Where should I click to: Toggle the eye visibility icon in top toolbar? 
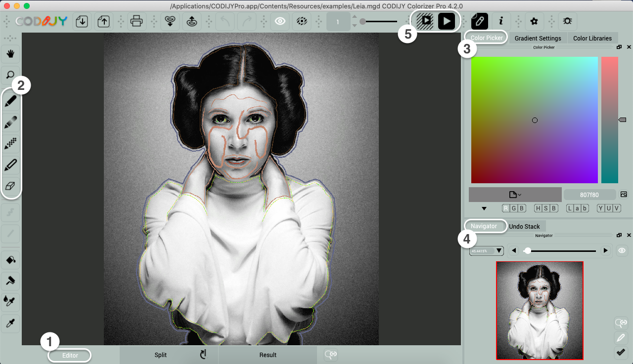click(280, 21)
